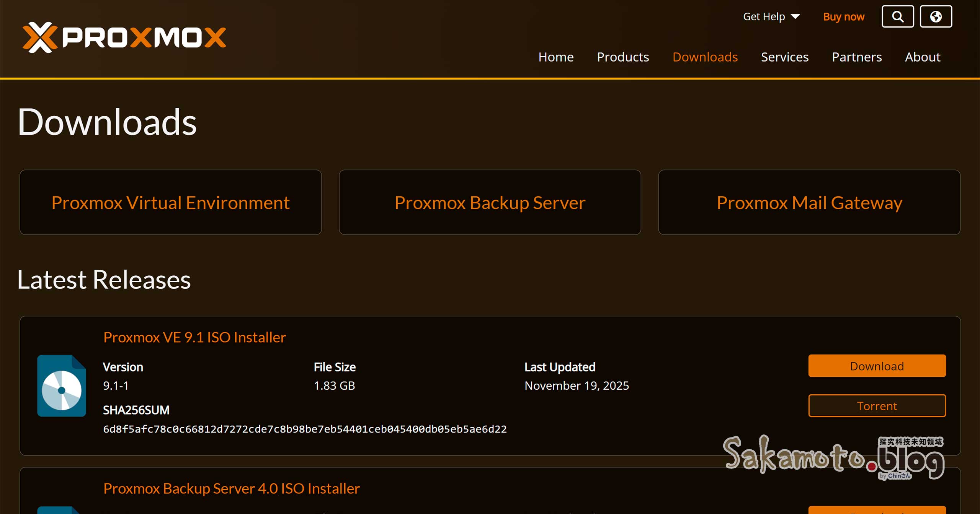Image resolution: width=980 pixels, height=514 pixels.
Task: Select the Downloads navigation tab
Action: pos(705,57)
